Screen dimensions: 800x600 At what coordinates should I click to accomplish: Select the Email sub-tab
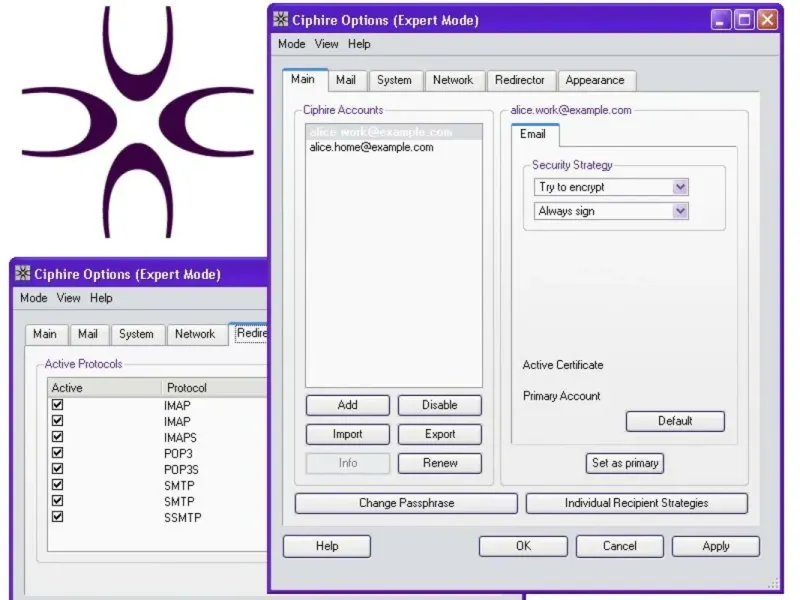click(x=534, y=134)
